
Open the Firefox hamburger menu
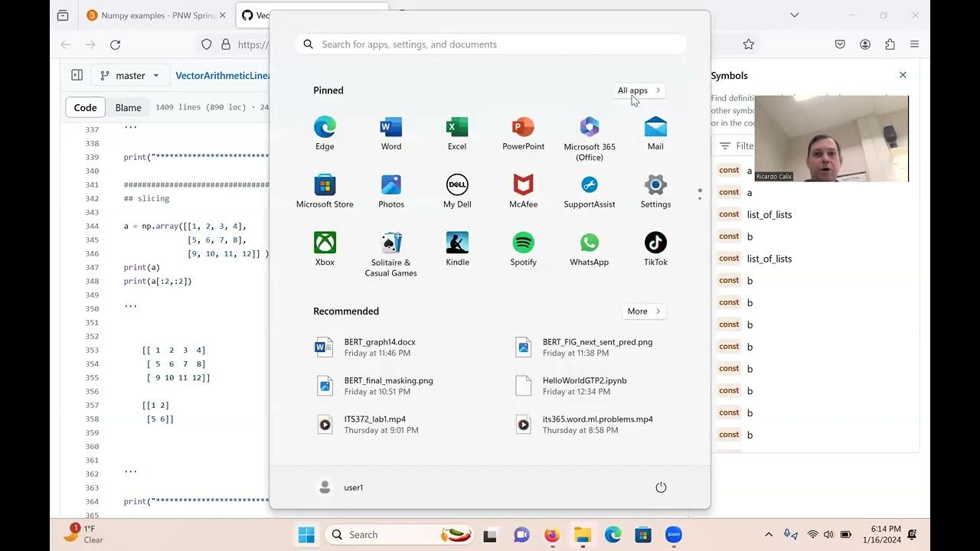click(x=914, y=44)
